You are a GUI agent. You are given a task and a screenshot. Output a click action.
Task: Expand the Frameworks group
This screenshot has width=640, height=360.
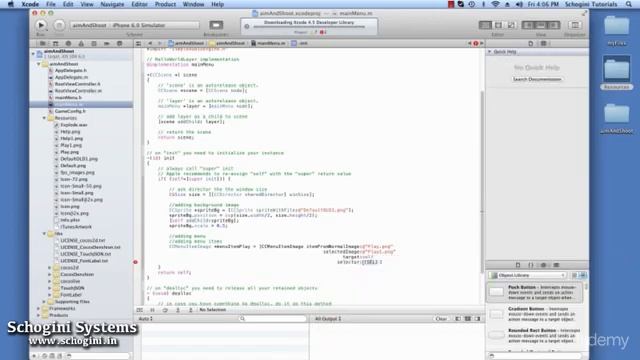[39, 309]
